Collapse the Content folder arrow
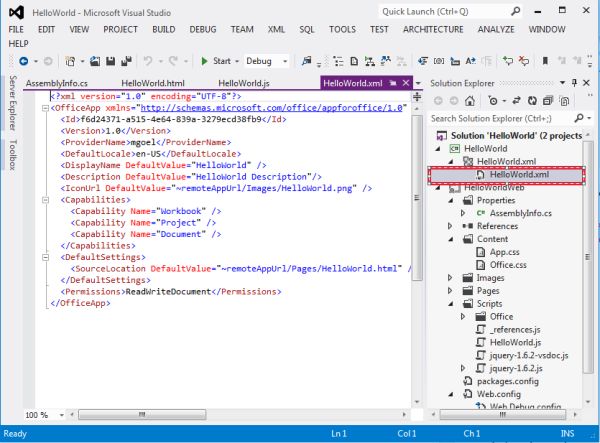600x443 pixels. (x=451, y=239)
